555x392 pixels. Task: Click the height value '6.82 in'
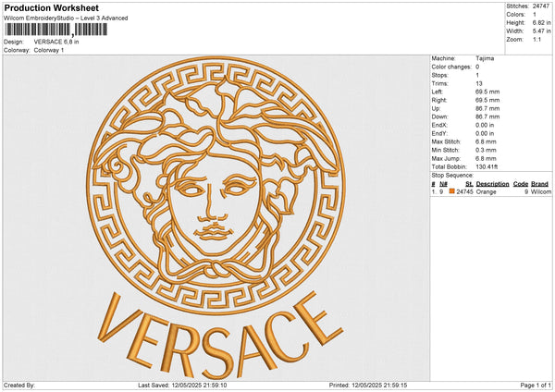pyautogui.click(x=541, y=22)
